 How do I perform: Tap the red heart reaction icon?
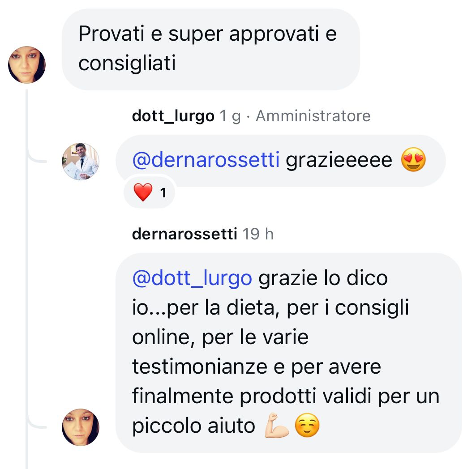click(x=143, y=192)
